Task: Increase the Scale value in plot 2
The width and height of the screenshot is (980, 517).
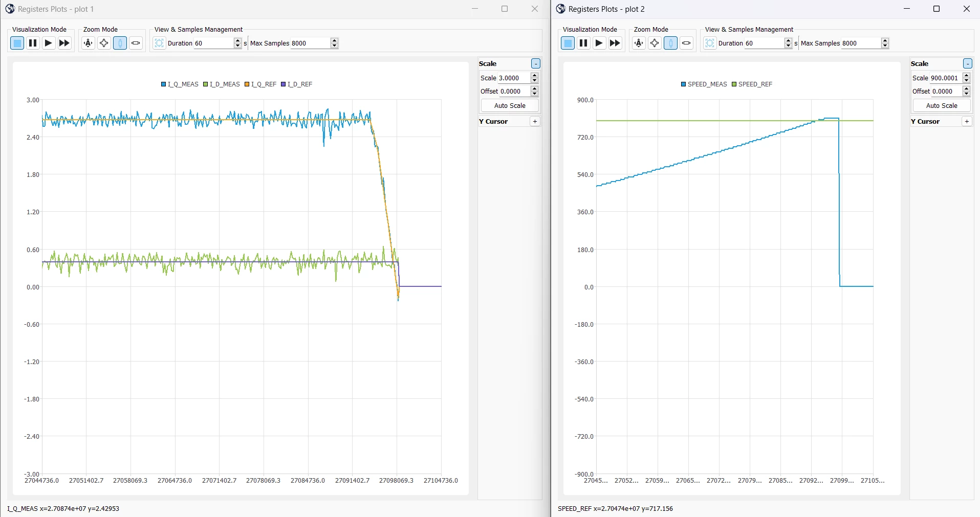Action: pyautogui.click(x=966, y=76)
